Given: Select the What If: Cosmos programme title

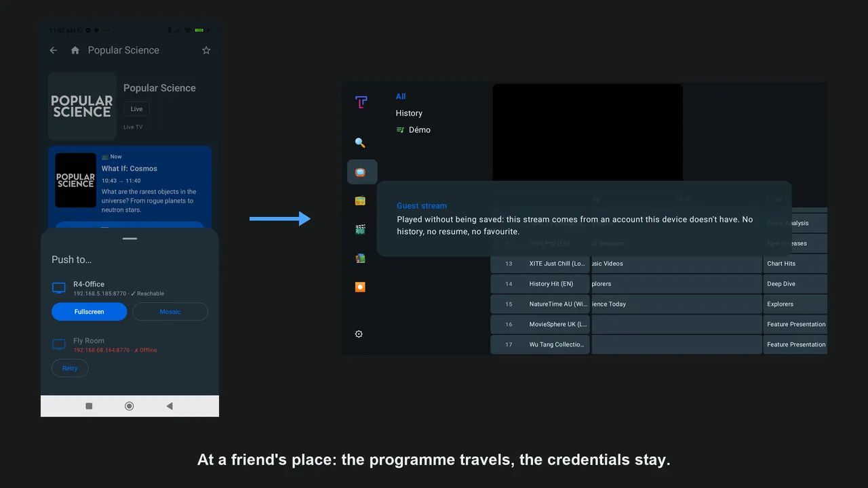Looking at the screenshot, I should [130, 168].
